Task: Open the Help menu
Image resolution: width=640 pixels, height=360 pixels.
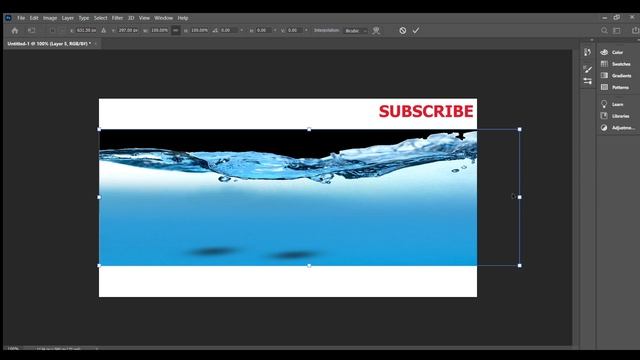Action: click(x=183, y=18)
